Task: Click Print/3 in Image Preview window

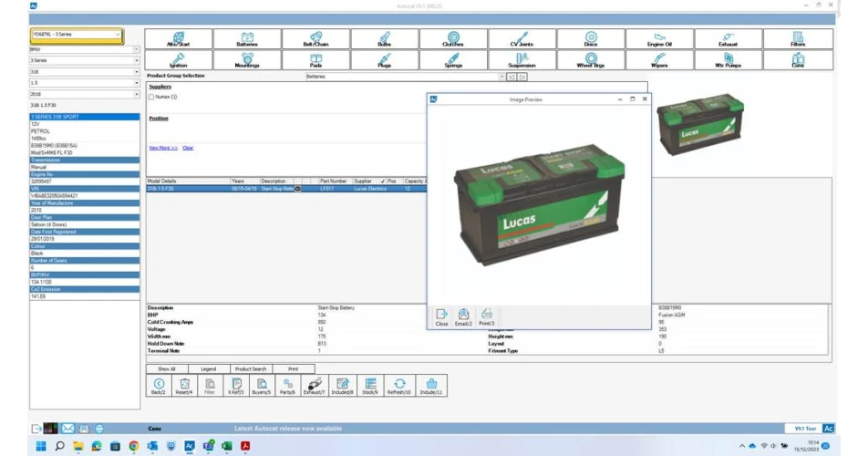Action: (x=486, y=317)
